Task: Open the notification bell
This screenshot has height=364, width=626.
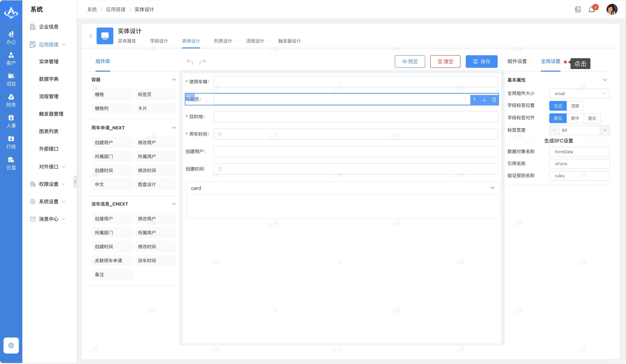Action: (592, 10)
